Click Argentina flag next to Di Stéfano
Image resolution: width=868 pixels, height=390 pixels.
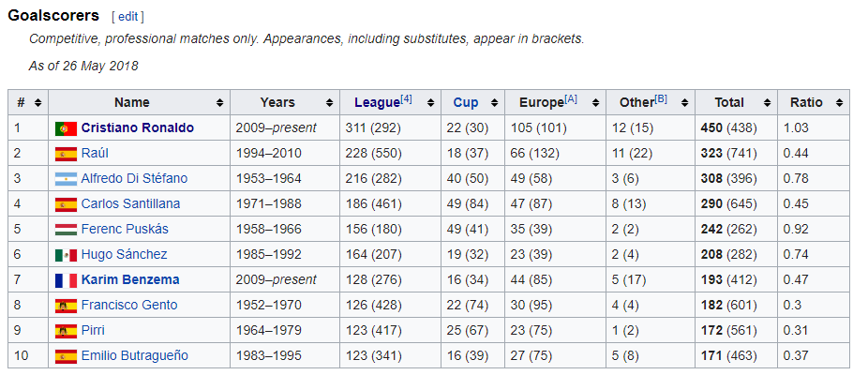pyautogui.click(x=66, y=179)
